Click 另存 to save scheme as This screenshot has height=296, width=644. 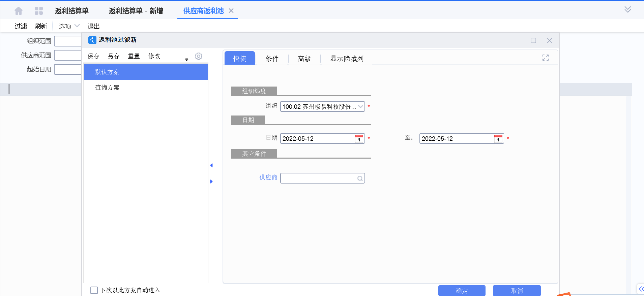coord(114,56)
